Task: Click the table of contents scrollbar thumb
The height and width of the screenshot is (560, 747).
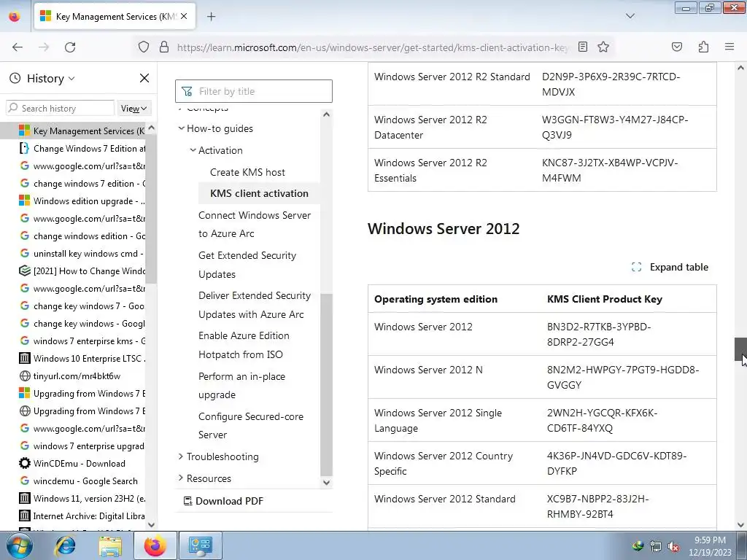Action: click(326, 385)
